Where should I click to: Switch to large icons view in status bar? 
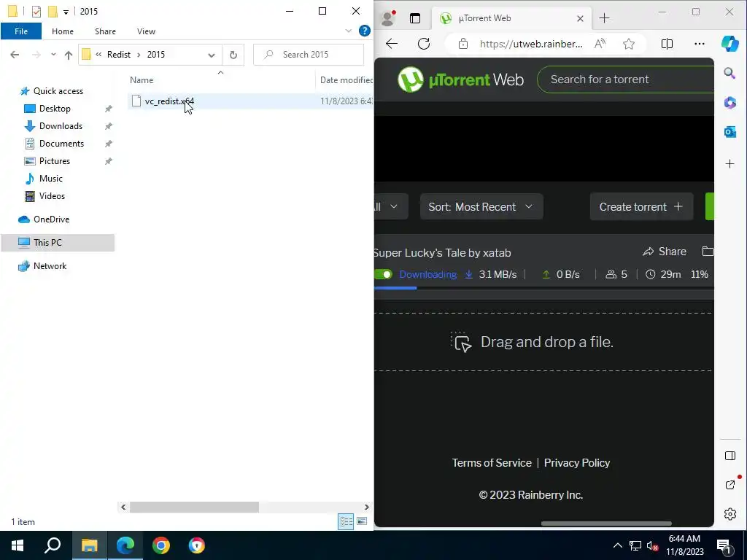[362, 521]
